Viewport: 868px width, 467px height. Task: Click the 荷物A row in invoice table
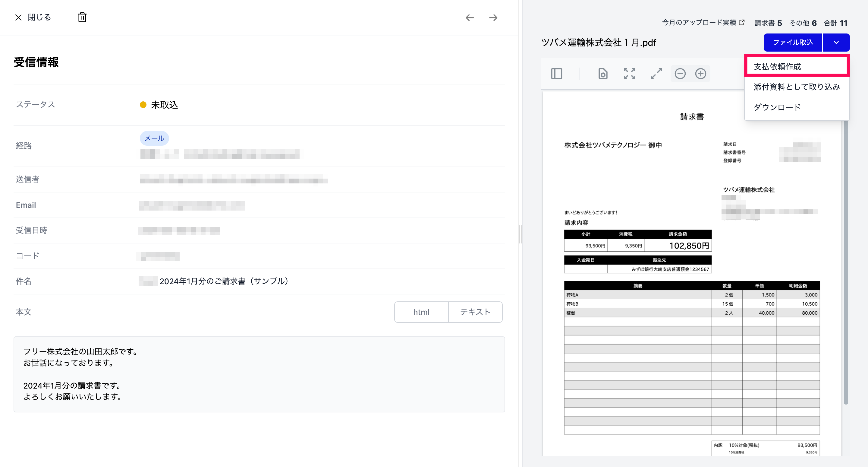click(x=692, y=295)
